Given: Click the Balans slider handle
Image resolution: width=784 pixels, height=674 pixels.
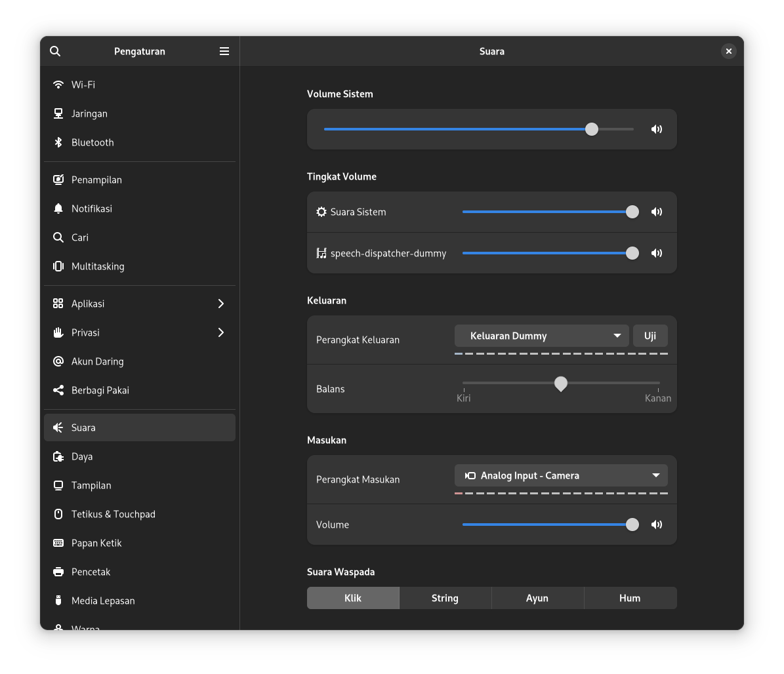Looking at the screenshot, I should (561, 384).
